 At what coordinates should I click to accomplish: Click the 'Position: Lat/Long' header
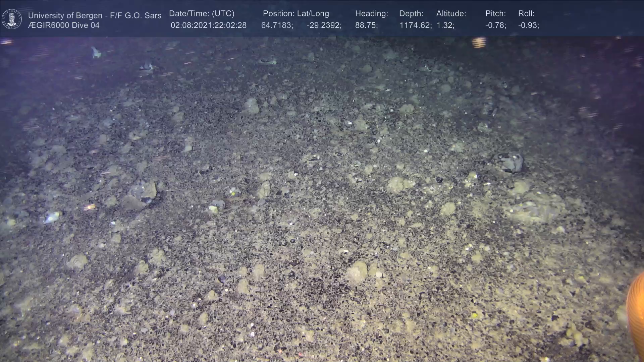click(296, 14)
